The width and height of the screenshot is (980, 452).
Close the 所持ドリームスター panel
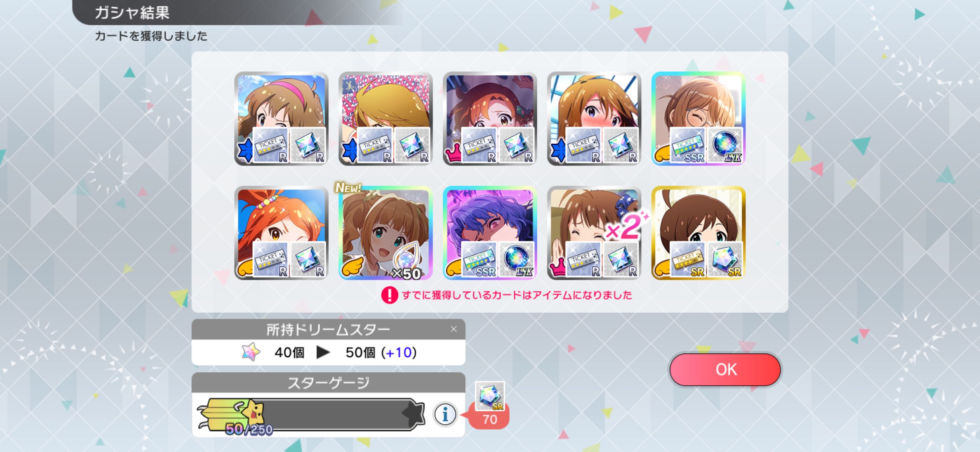coord(454,329)
